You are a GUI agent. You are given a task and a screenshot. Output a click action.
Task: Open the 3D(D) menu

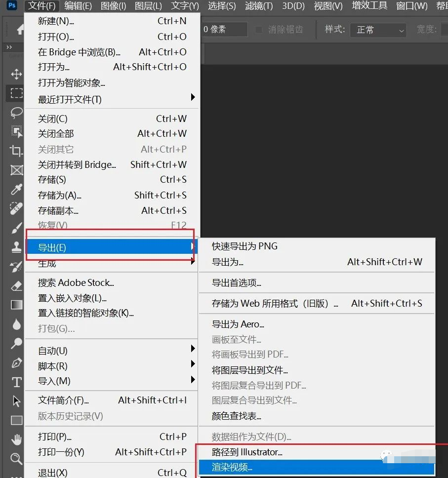(x=293, y=5)
